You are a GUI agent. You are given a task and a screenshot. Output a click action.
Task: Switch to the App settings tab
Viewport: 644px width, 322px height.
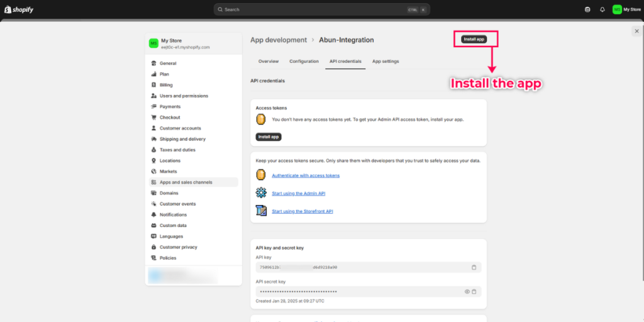[386, 61]
